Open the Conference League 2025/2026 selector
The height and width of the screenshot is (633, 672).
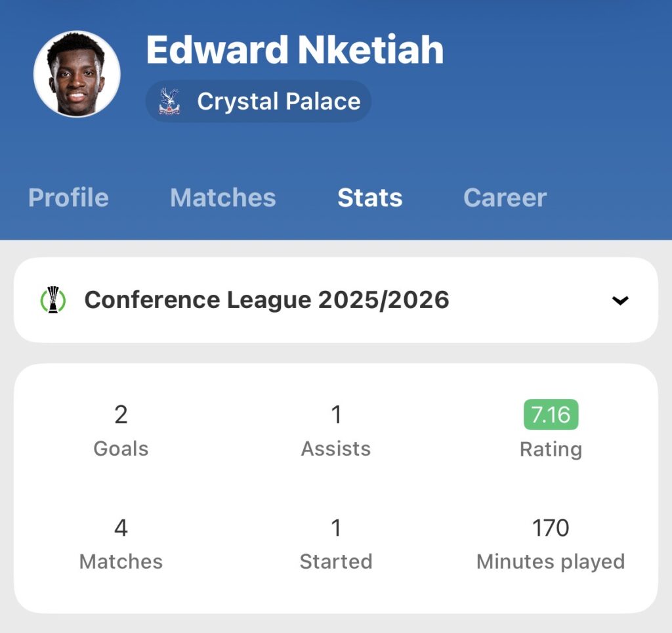(x=266, y=300)
